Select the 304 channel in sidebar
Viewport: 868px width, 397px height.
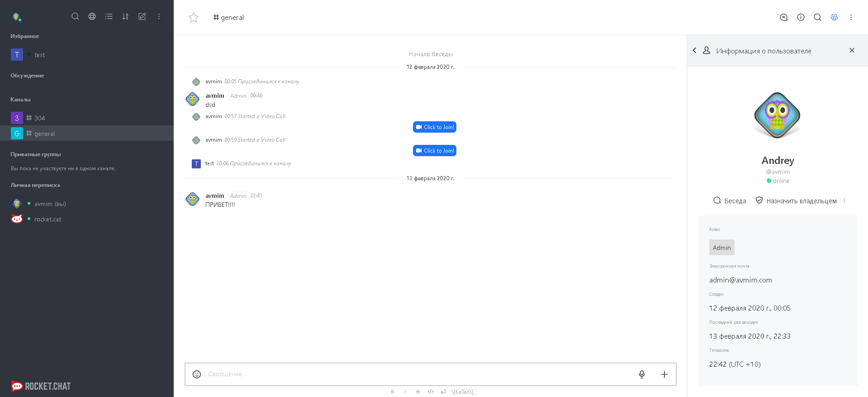(x=40, y=118)
